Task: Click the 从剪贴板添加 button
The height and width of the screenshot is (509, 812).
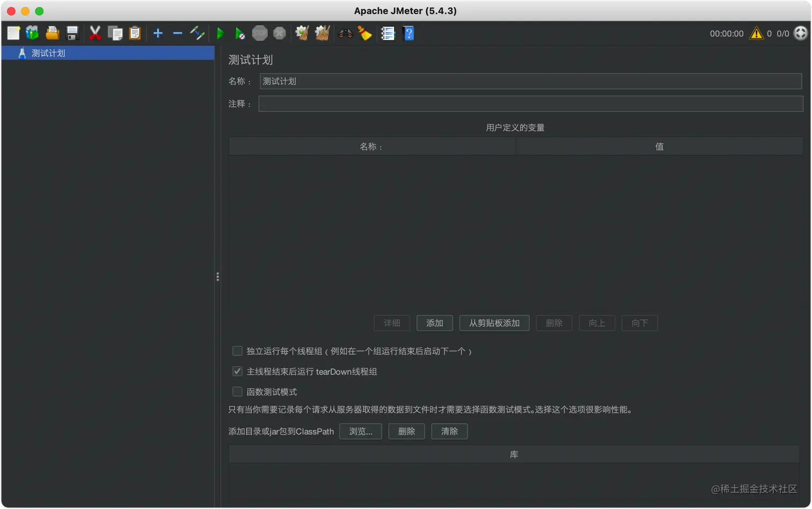Action: pos(494,323)
